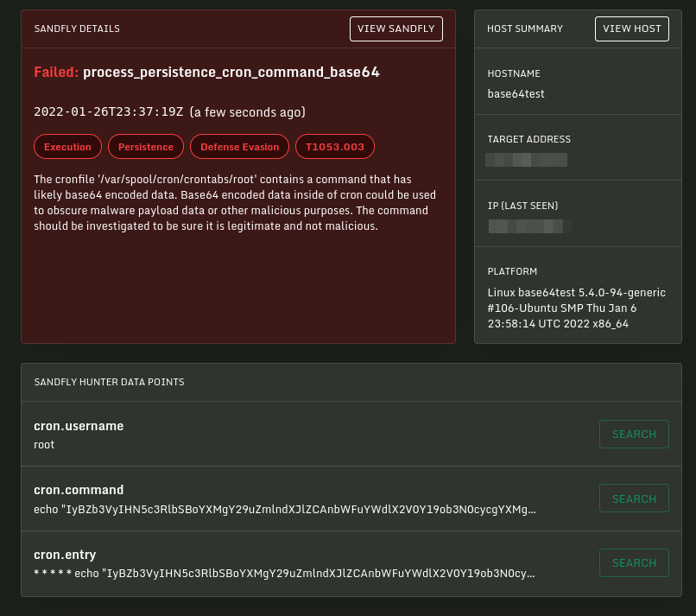Viewport: 696px width, 616px height.
Task: Click the cron.entry asterisks echo string
Action: pos(284,574)
